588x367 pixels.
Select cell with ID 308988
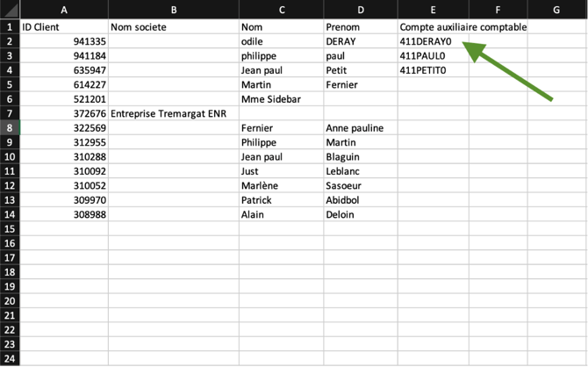click(64, 214)
